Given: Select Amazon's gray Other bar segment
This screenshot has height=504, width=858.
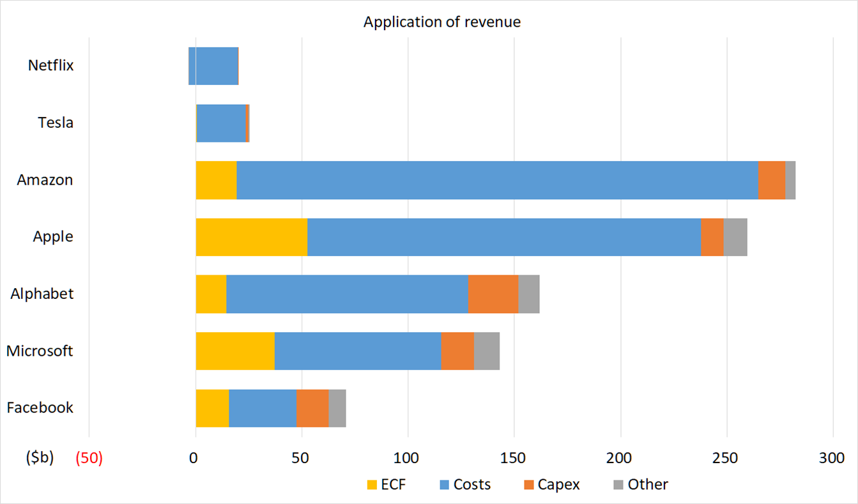Looking at the screenshot, I should (790, 179).
